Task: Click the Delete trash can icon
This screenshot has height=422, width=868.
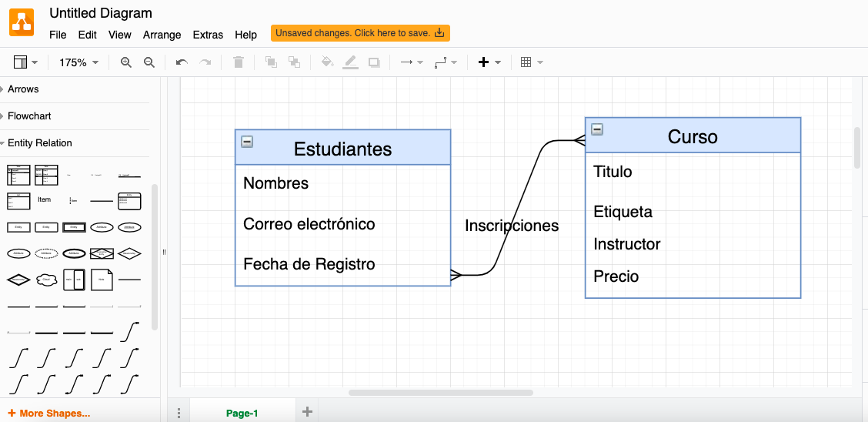Action: (x=239, y=62)
